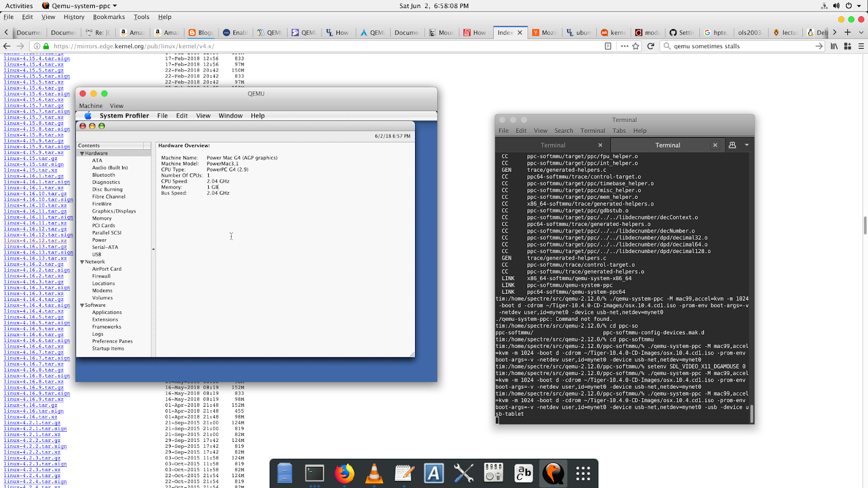Launch VLC media player from dock

click(x=374, y=473)
